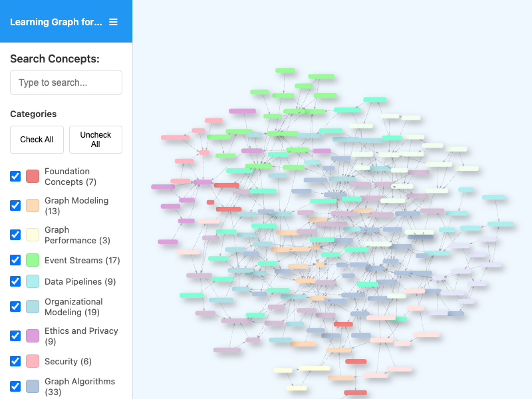Click the pink Security color swatch
The image size is (532, 399).
point(33,361)
